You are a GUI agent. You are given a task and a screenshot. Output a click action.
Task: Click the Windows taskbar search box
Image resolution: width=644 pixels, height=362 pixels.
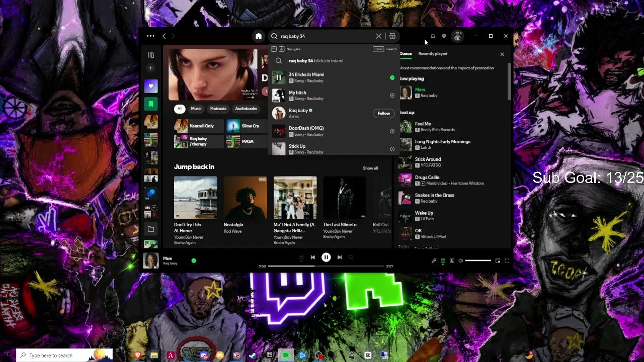65,355
